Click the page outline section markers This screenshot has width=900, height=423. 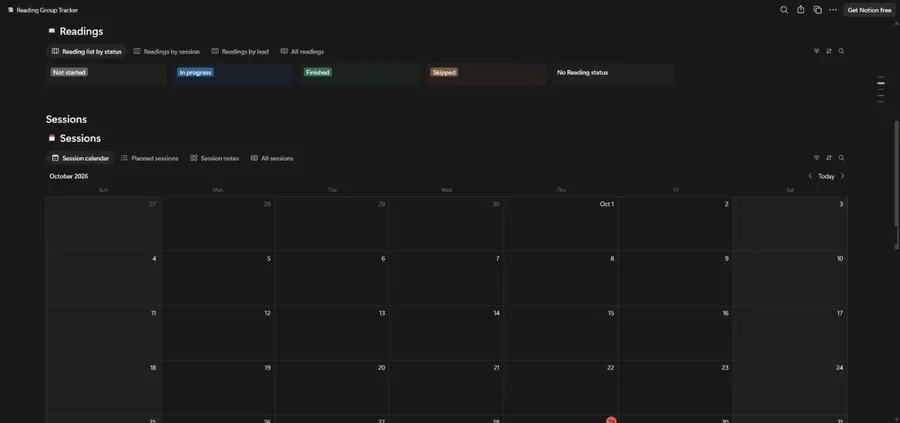(x=880, y=90)
